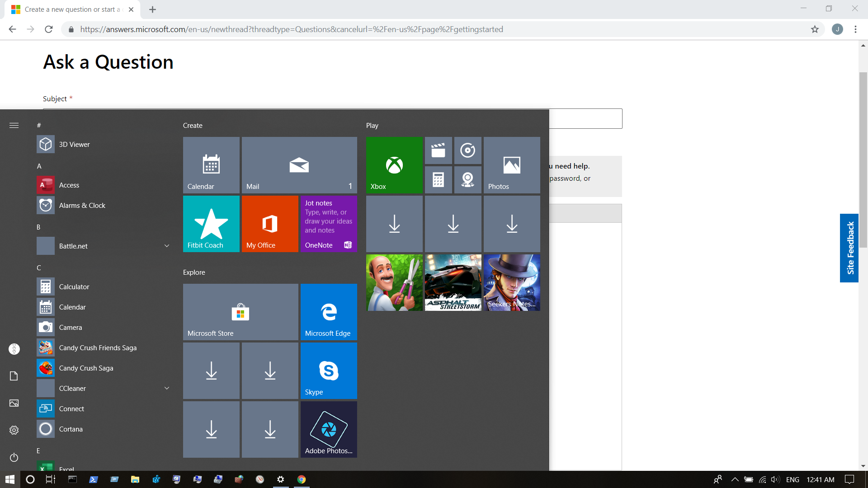This screenshot has width=868, height=488.
Task: Open Candy Crush Friends Saga
Action: (103, 348)
